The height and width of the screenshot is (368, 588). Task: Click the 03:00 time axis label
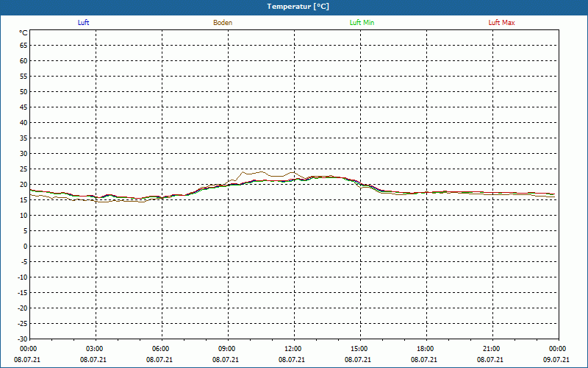click(x=95, y=349)
